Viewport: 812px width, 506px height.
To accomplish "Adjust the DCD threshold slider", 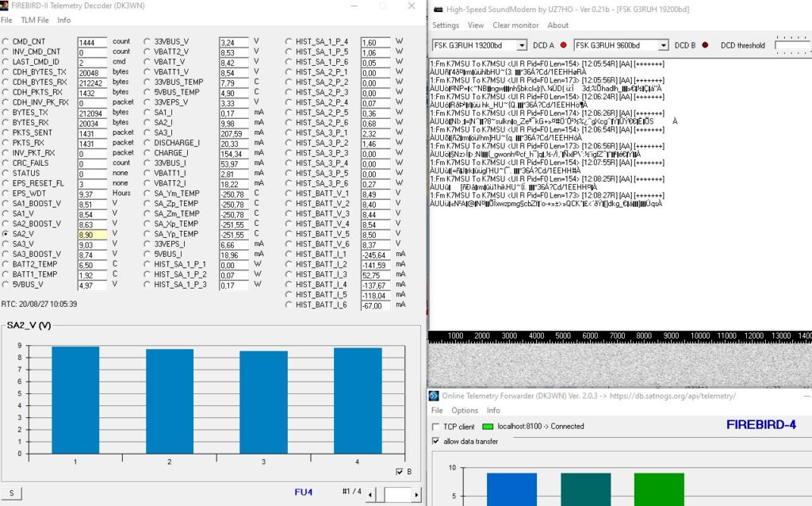I will pyautogui.click(x=793, y=45).
